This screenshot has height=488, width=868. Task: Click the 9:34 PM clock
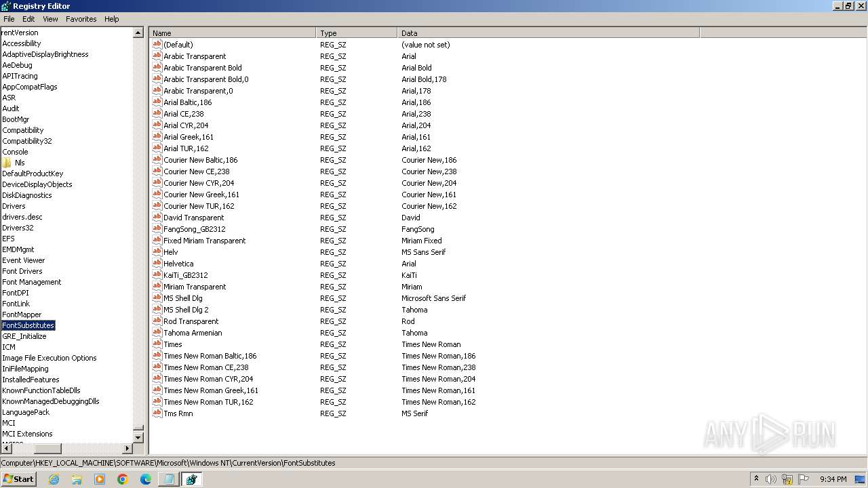pyautogui.click(x=833, y=479)
